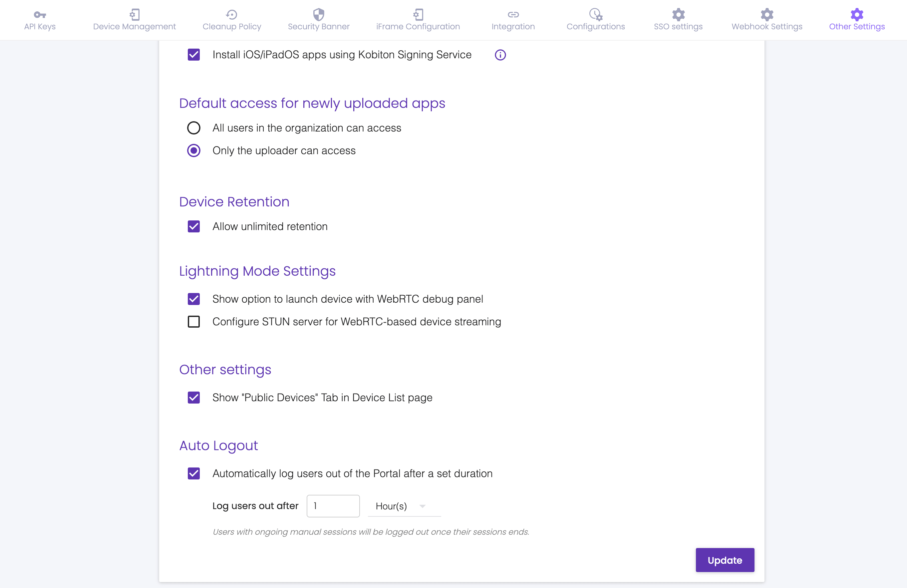Click the Other Settings gear icon
The image size is (907, 588).
click(857, 14)
